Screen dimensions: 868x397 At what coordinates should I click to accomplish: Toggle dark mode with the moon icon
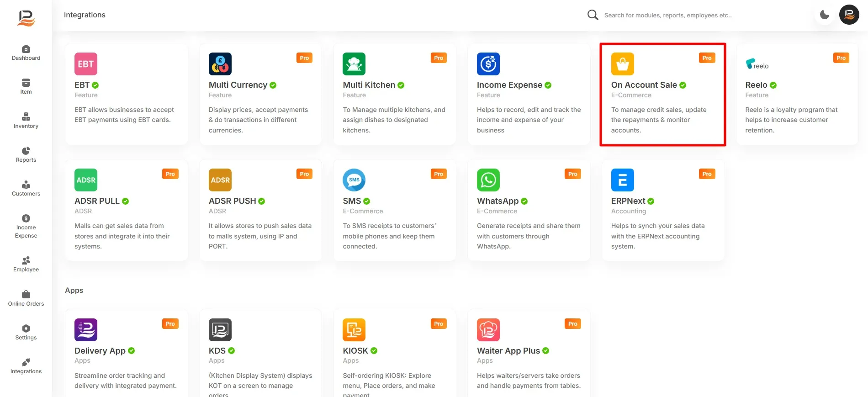(825, 15)
